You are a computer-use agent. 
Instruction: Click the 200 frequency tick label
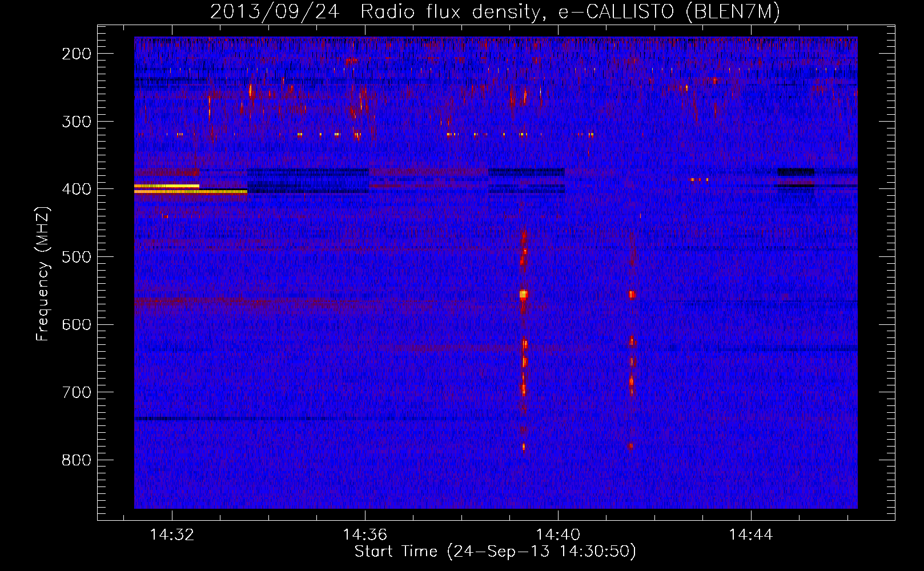tap(77, 54)
